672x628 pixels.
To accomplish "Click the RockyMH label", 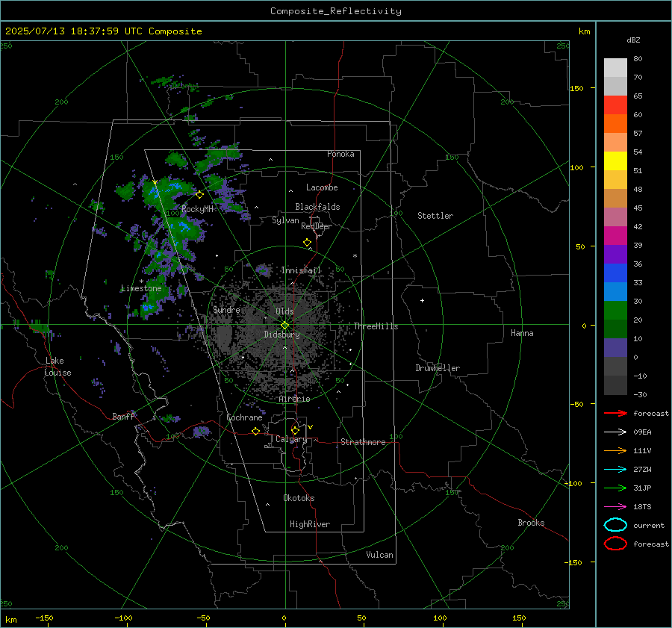I will point(197,209).
